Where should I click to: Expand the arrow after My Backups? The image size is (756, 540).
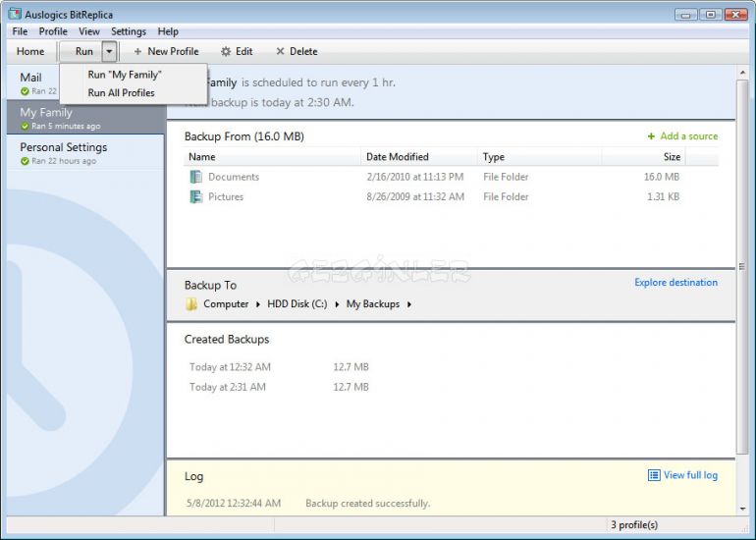(x=408, y=304)
